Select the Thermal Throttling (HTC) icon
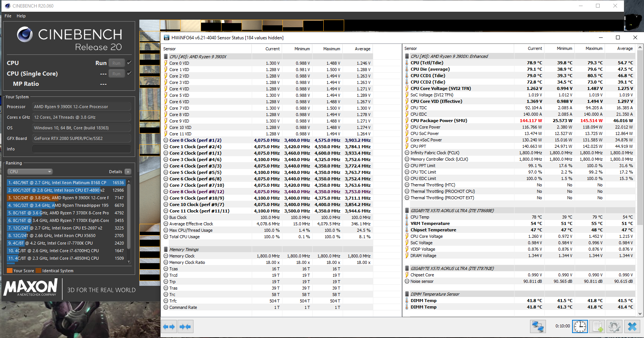 point(407,185)
